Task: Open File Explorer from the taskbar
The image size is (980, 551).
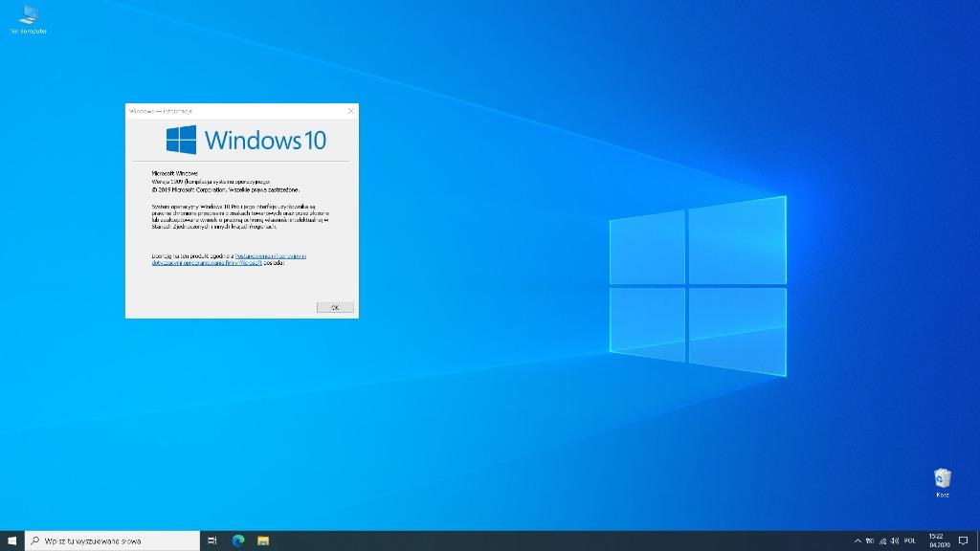Action: 262,540
